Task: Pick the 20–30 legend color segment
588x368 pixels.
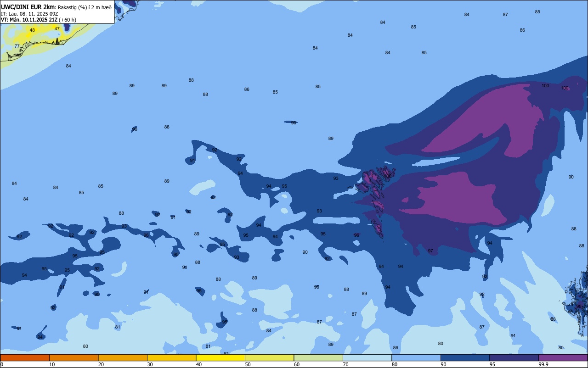Action: [x=123, y=357]
